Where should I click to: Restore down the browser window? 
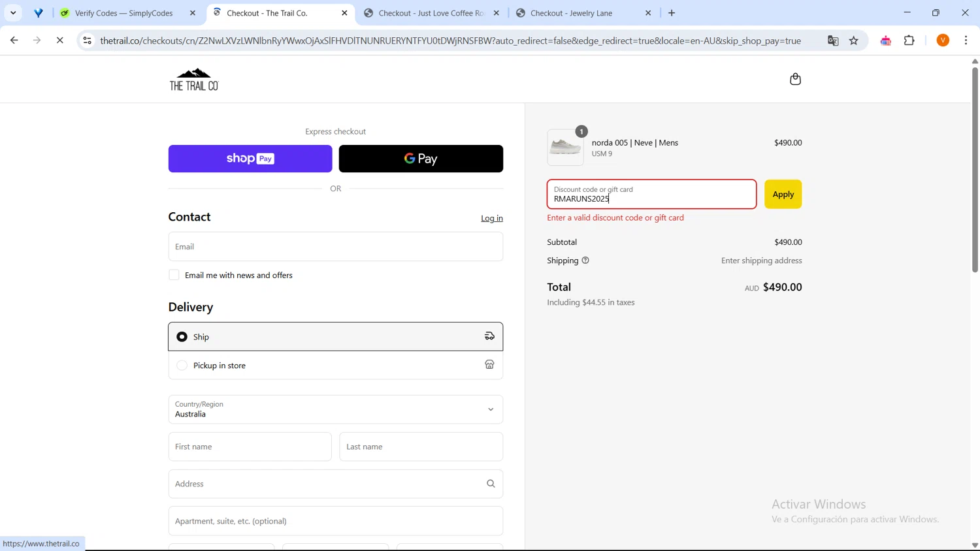tap(936, 12)
